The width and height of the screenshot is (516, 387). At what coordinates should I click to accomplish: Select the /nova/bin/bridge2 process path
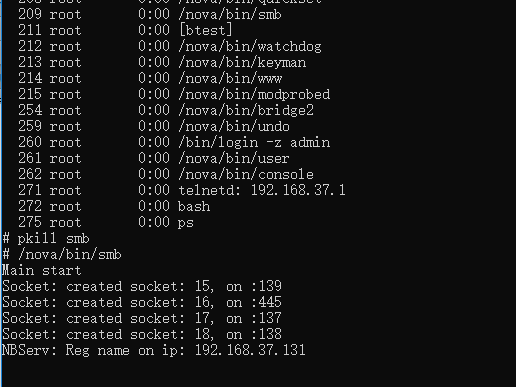pos(246,111)
